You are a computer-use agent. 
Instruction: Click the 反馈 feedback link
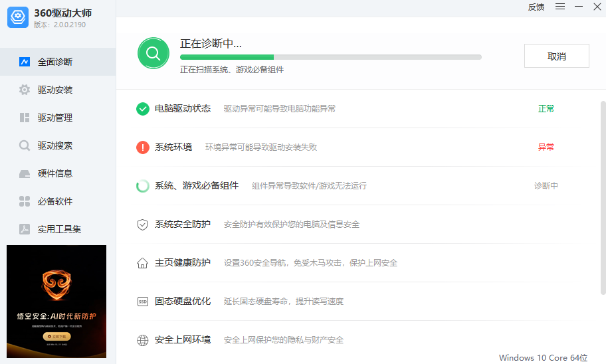tap(536, 7)
